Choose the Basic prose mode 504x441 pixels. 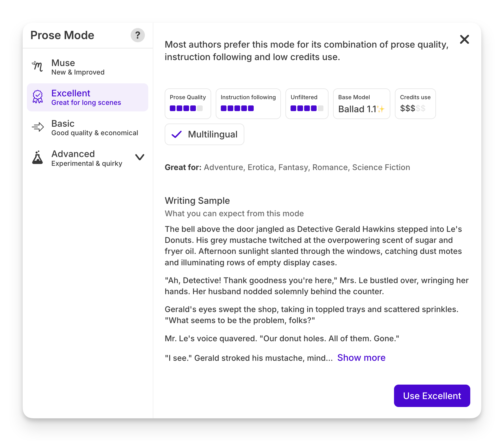pyautogui.click(x=88, y=128)
